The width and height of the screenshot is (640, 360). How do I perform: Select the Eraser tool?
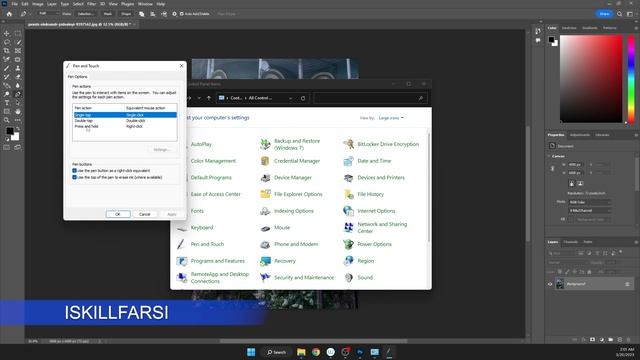(x=18, y=77)
